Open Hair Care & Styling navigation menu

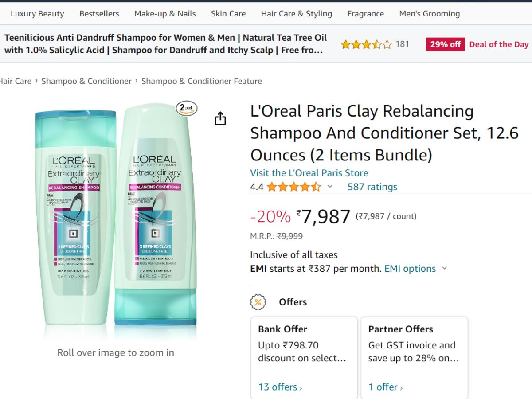click(x=296, y=14)
